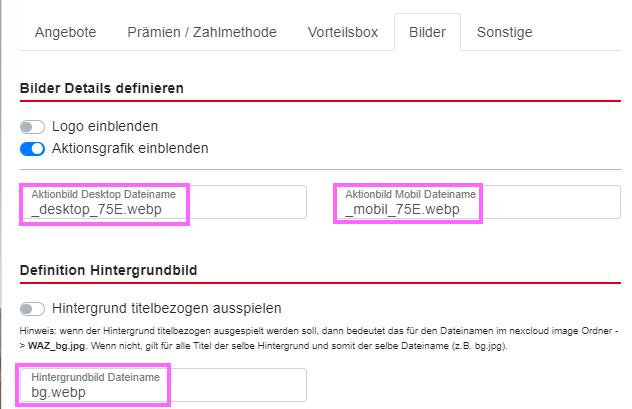Click 'Hintergrund titelbezogen ausspielen' label text

coord(166,308)
